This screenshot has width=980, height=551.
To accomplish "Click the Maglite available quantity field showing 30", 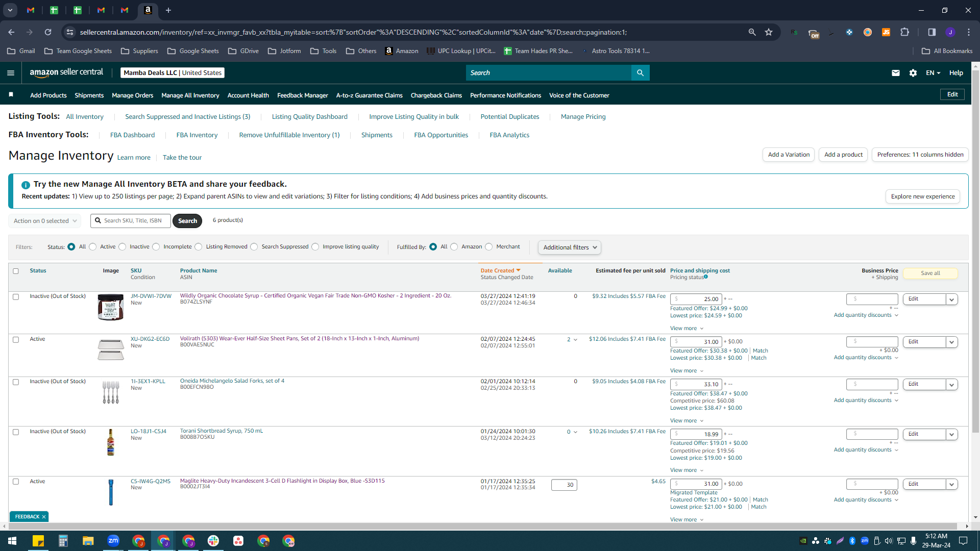I will point(564,485).
